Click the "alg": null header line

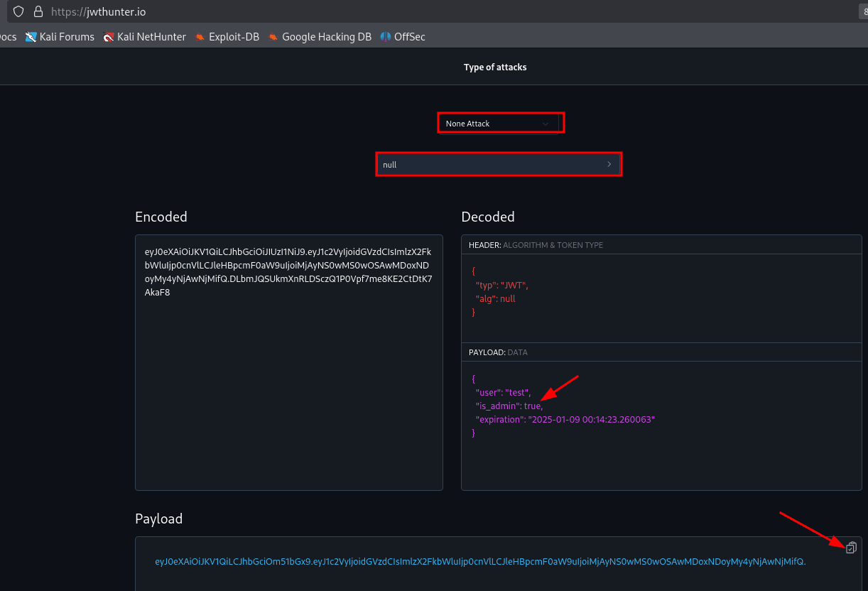pyautogui.click(x=495, y=299)
